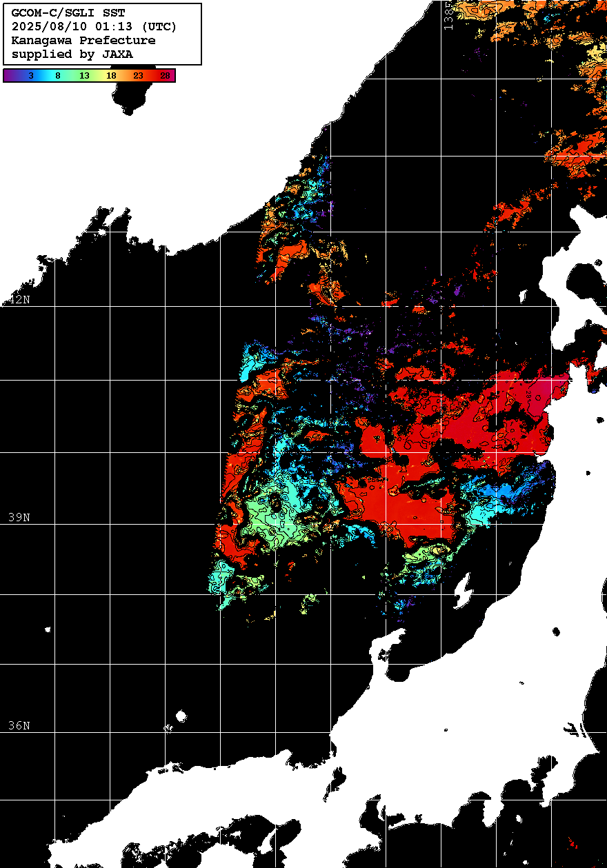Click the date '2025/08/10 01:13 (UTC)'
This screenshot has height=868, width=607.
coord(94,27)
